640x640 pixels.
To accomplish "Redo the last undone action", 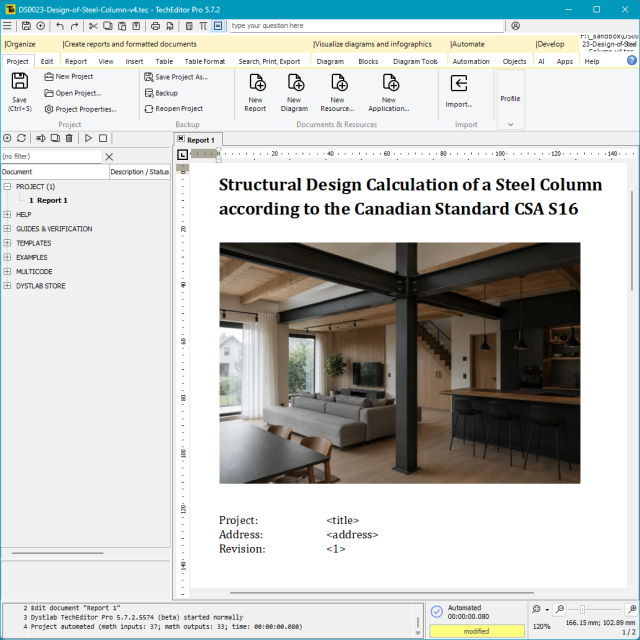I will click(74, 26).
